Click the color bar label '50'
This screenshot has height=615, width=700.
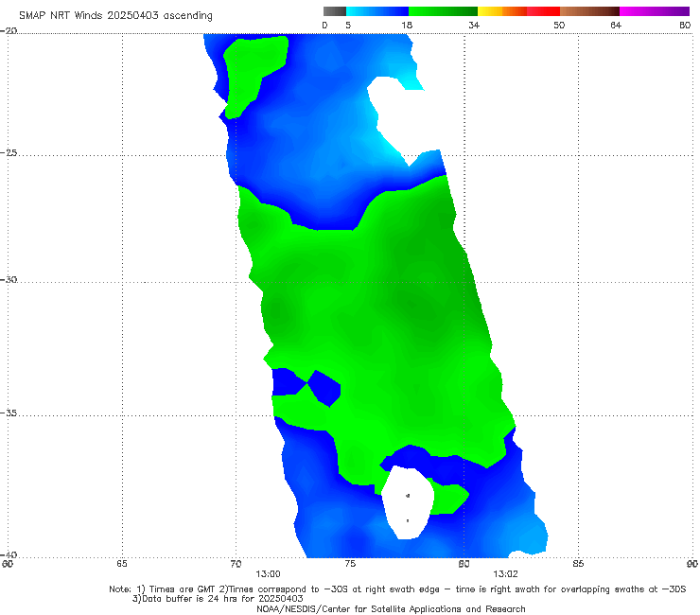pyautogui.click(x=559, y=26)
